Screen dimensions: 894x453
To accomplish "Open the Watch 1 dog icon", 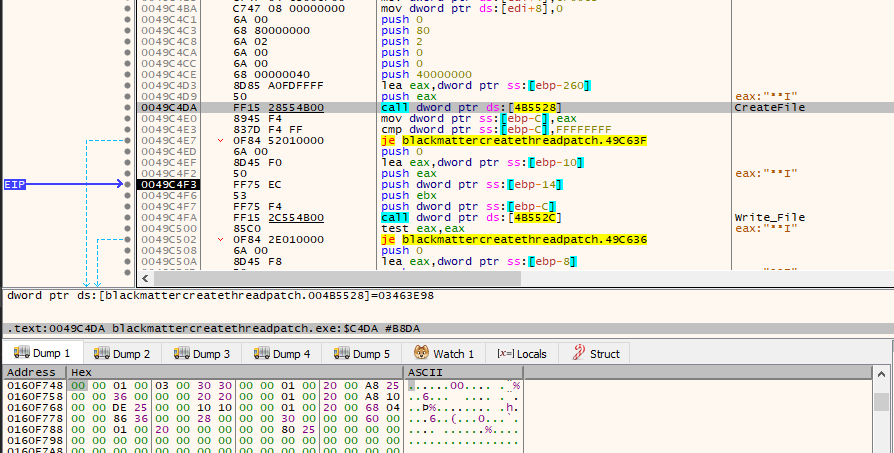I will tap(421, 353).
